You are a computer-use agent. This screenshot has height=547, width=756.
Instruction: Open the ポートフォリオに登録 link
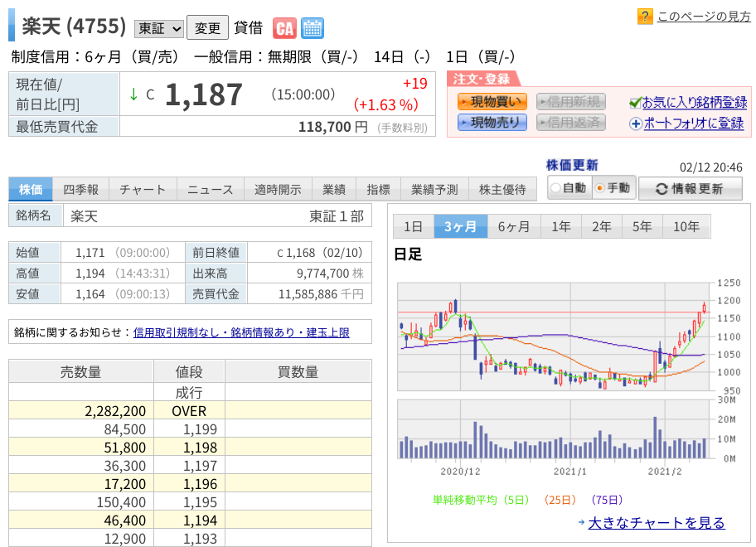[693, 123]
